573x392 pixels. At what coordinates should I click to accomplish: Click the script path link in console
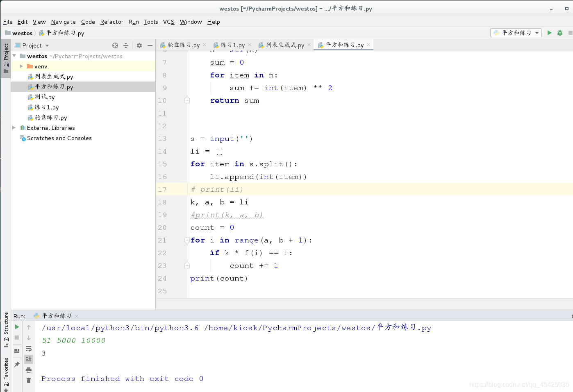[x=318, y=328]
